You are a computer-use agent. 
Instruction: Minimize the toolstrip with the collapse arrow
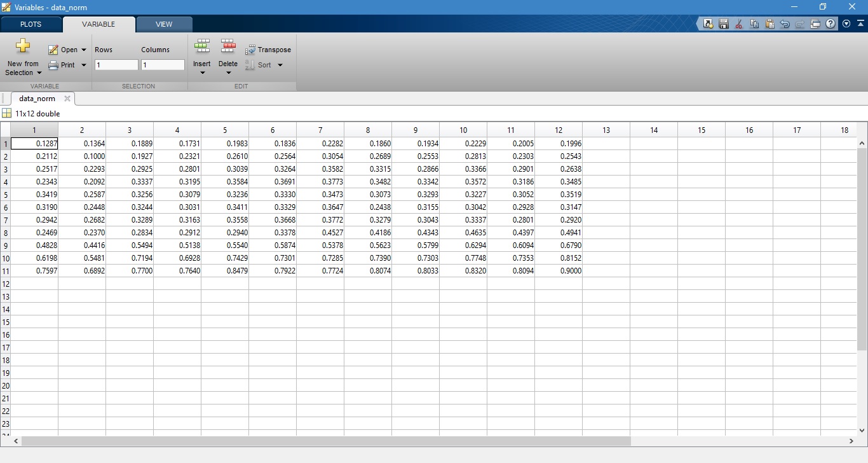(x=860, y=24)
